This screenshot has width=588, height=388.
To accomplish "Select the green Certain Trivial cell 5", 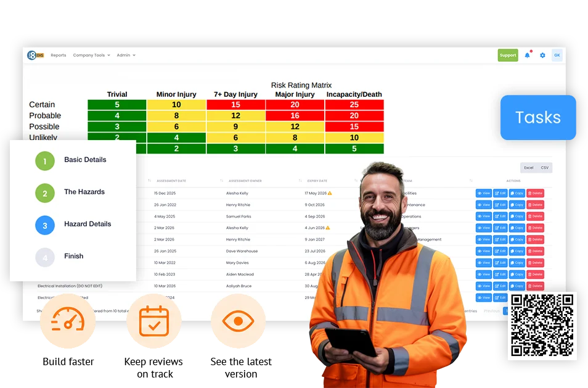I will [117, 105].
